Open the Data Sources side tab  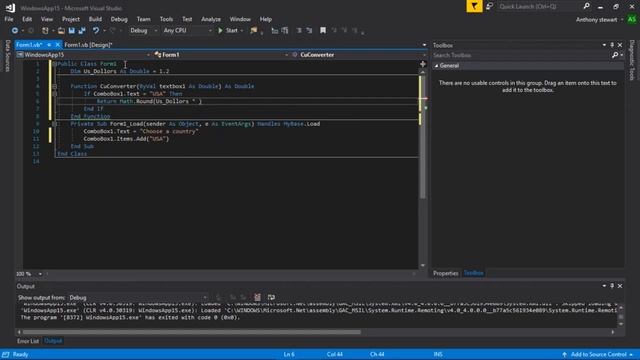coord(7,56)
